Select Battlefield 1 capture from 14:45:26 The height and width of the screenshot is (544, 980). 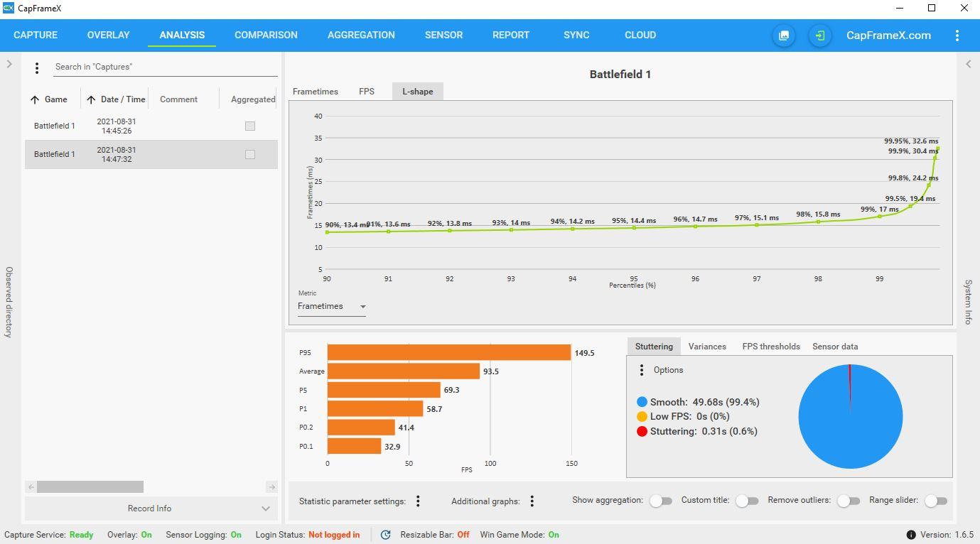click(x=151, y=126)
